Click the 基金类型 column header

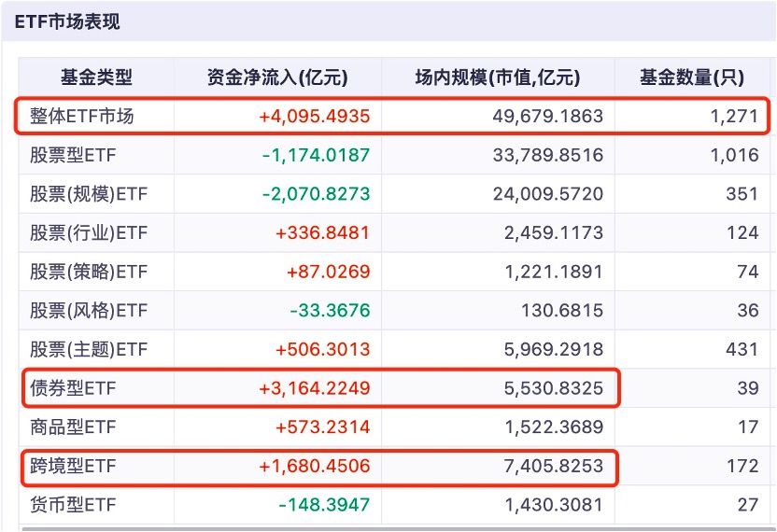tap(96, 77)
